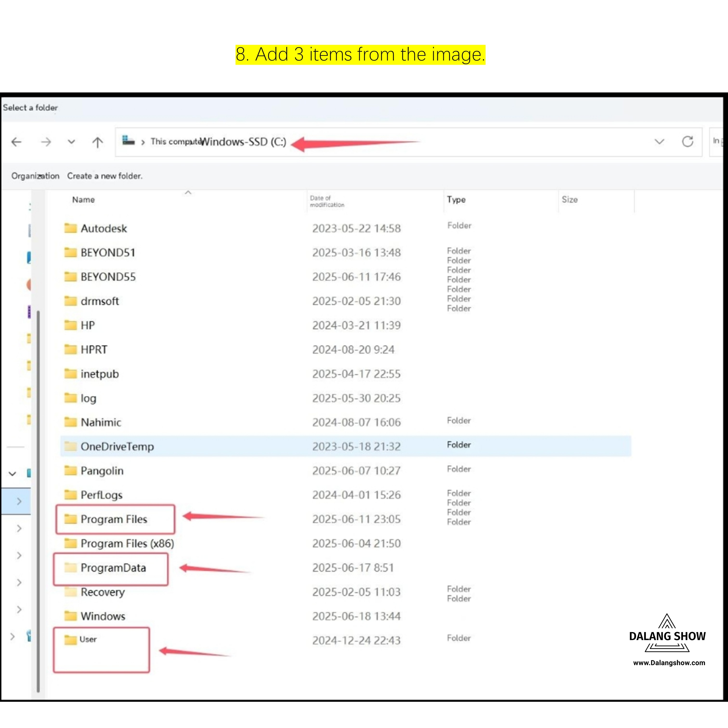Go forward using the right arrow button
This screenshot has width=728, height=728.
coord(46,142)
